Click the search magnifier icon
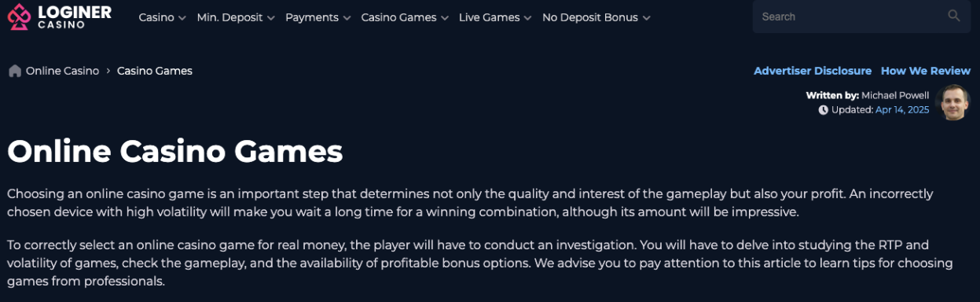Image resolution: width=980 pixels, height=302 pixels. [954, 16]
